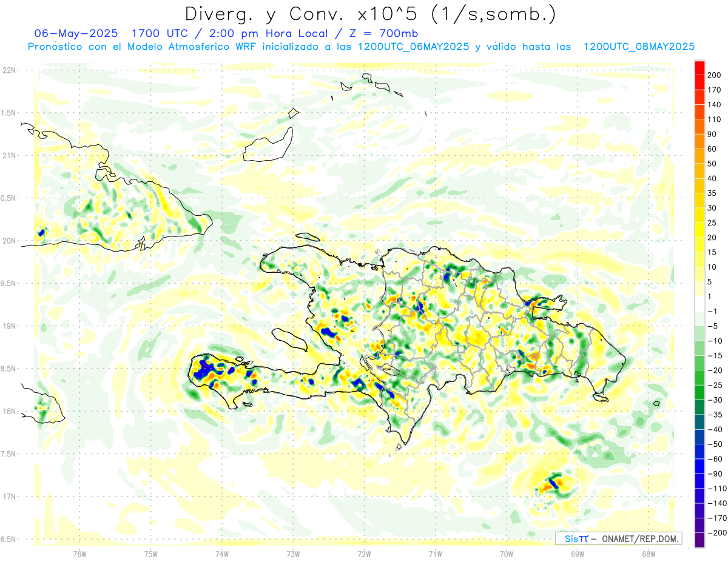The width and height of the screenshot is (728, 562).
Task: Click the '200' color scale label
Action: coord(714,75)
